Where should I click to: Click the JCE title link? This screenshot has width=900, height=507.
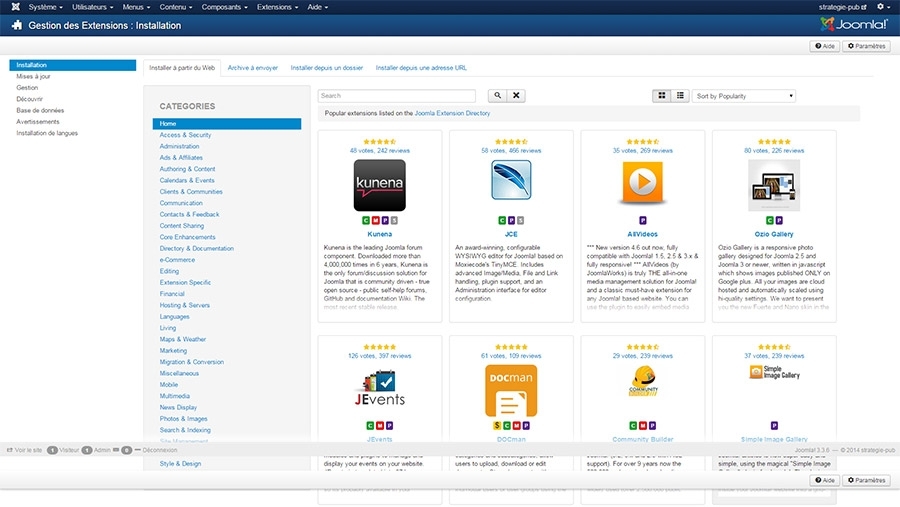pos(511,234)
